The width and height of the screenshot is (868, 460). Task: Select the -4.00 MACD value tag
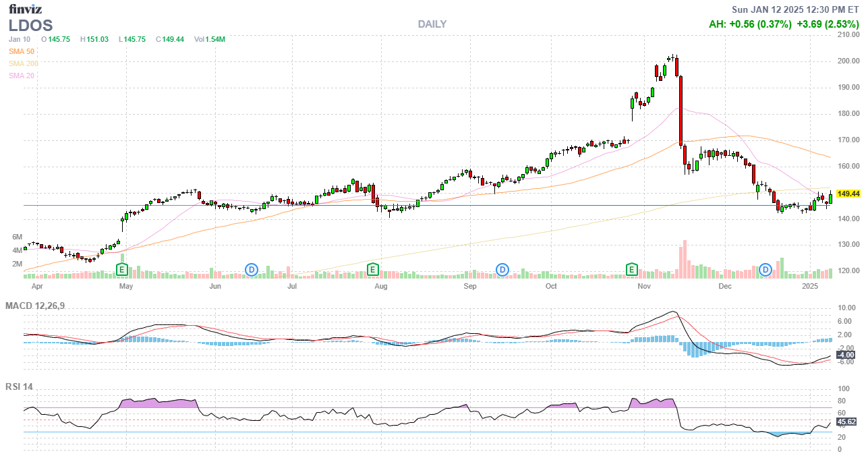click(x=845, y=355)
